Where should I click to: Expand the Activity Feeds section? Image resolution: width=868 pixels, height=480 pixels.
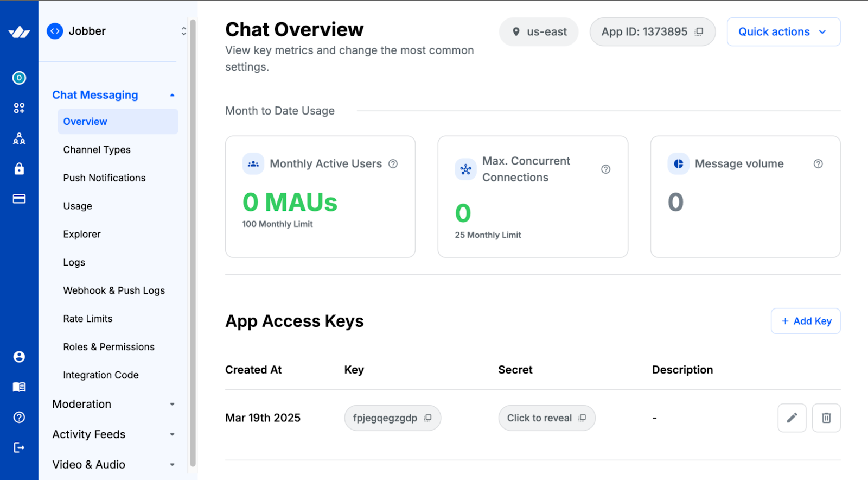[x=172, y=434]
